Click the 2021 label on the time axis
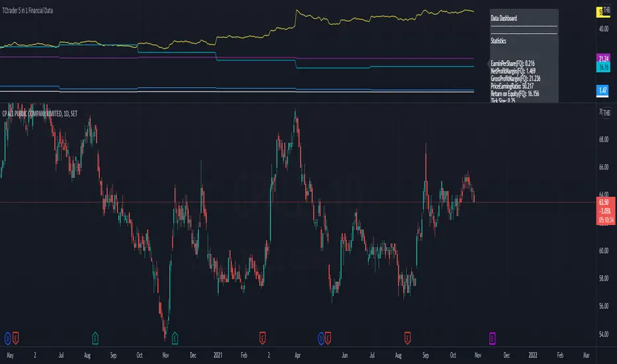 [218, 355]
